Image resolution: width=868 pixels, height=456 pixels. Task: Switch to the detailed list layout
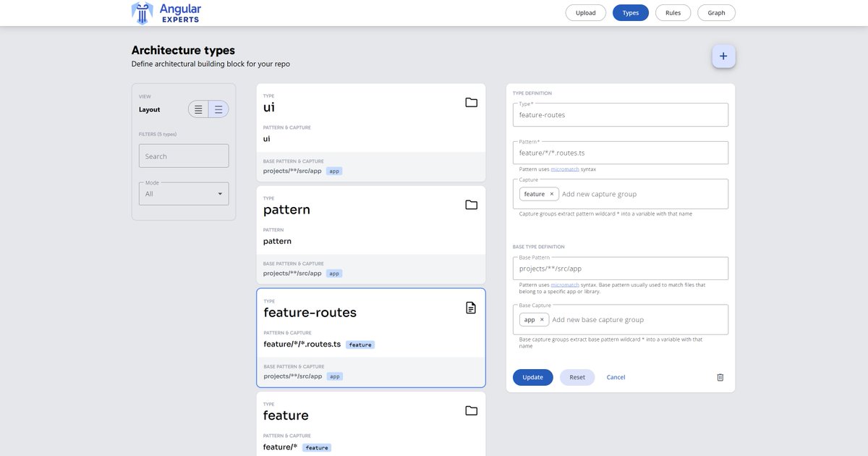218,109
